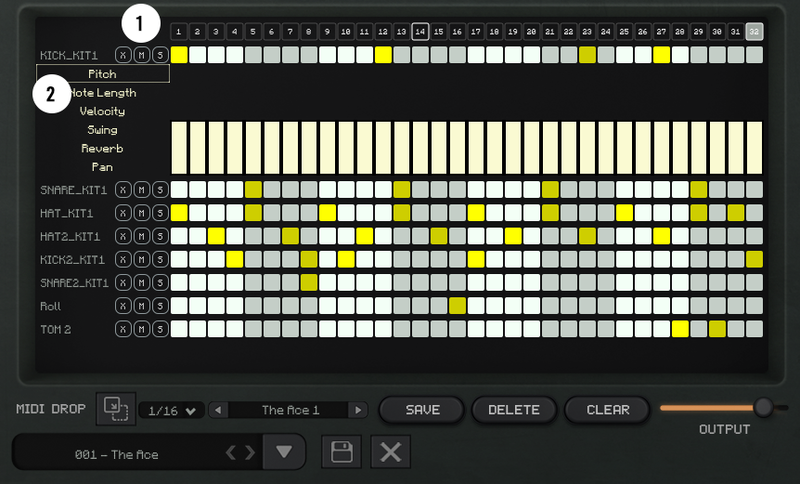800x484 pixels.
Task: Select the Velocity parameter lane
Action: click(x=103, y=111)
